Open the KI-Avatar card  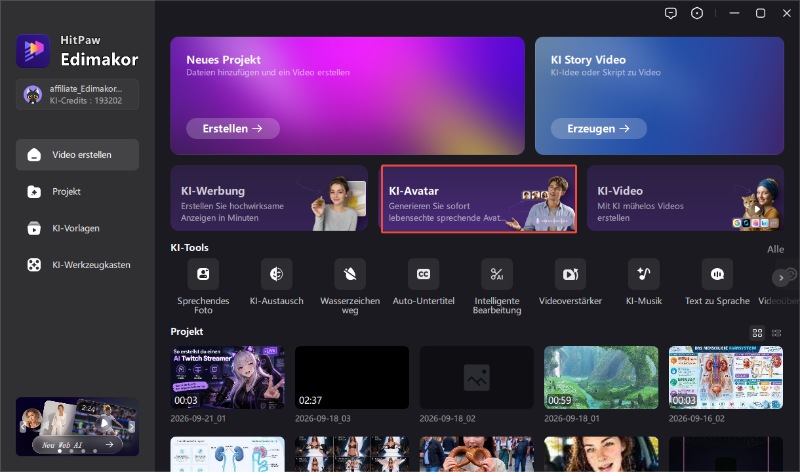[479, 198]
